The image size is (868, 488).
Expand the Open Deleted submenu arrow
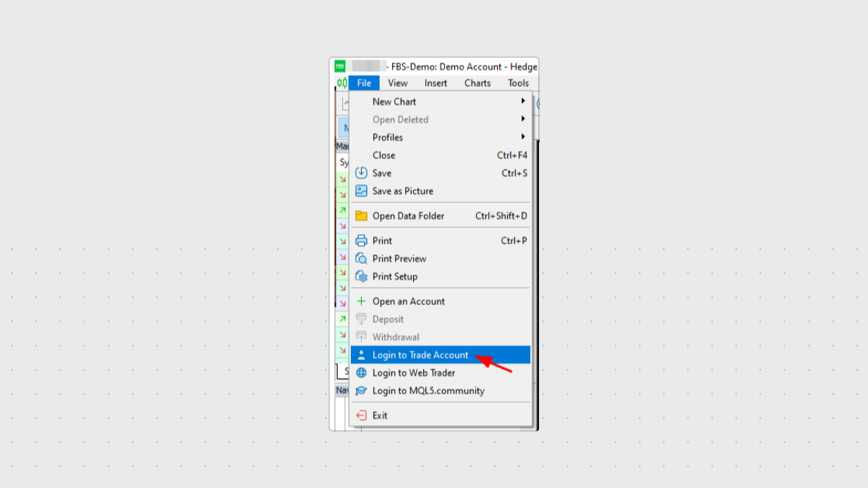click(522, 120)
